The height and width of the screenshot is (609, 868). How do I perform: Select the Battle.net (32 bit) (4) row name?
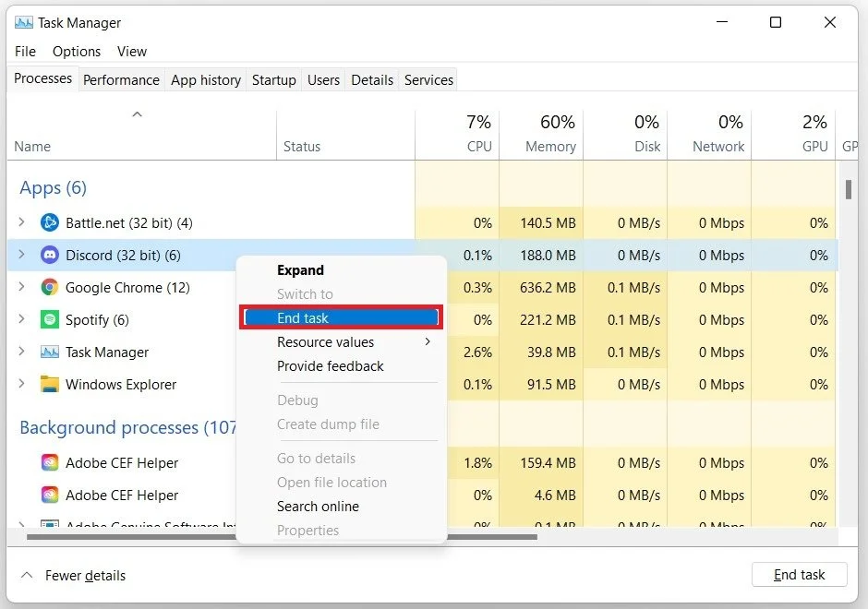click(x=129, y=223)
